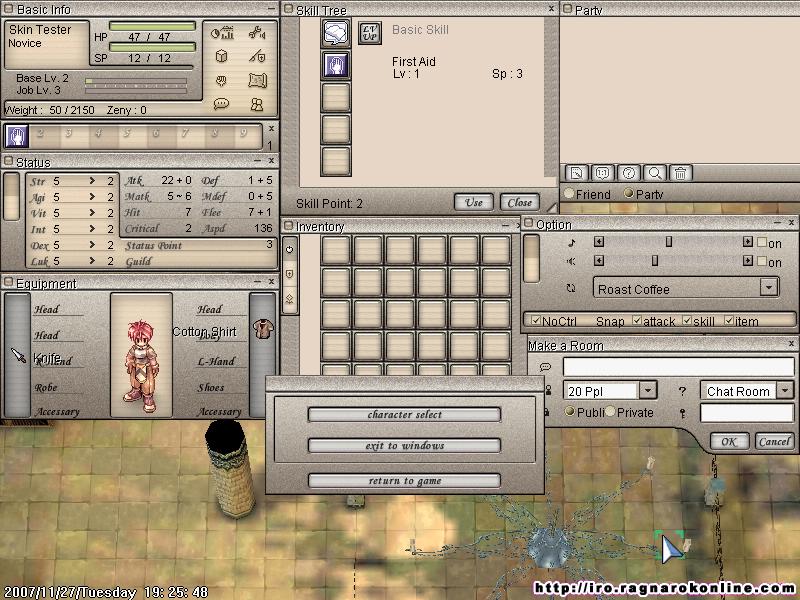
Task: Click the skin refresh arrows icon in Option
Action: (x=571, y=288)
